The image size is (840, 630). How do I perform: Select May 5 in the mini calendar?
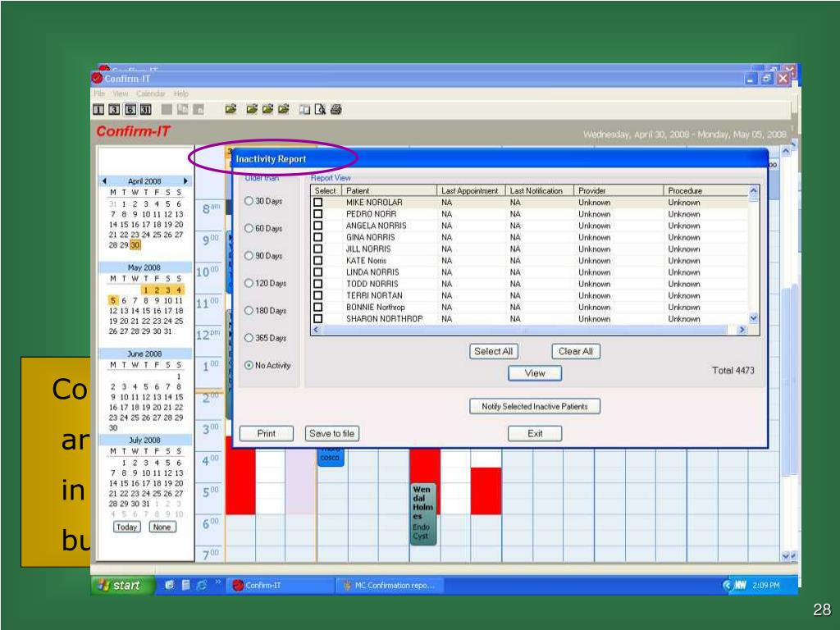click(113, 300)
